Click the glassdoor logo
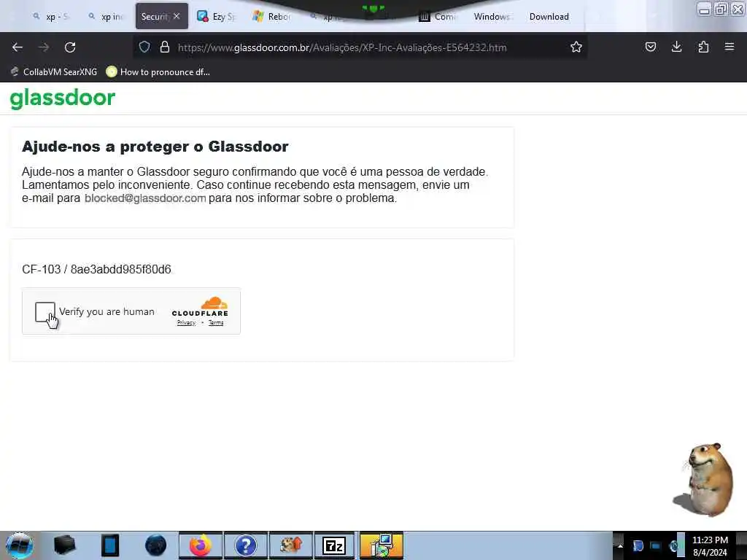 pos(63,98)
